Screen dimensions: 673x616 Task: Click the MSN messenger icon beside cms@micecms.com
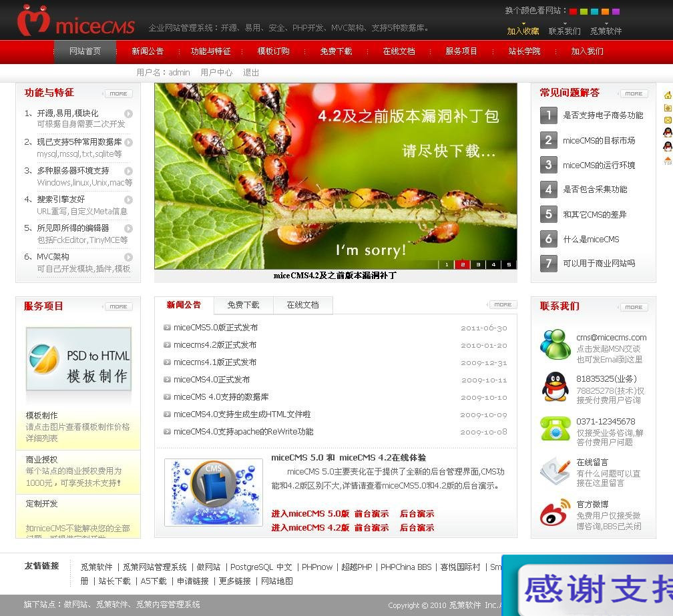[x=555, y=344]
